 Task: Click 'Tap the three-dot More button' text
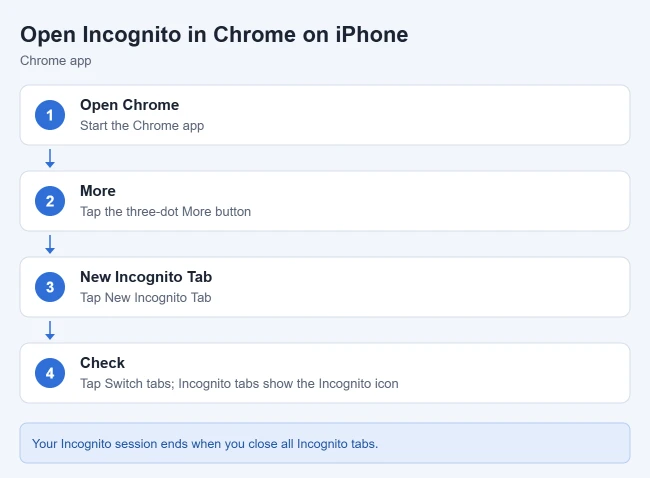click(x=165, y=211)
